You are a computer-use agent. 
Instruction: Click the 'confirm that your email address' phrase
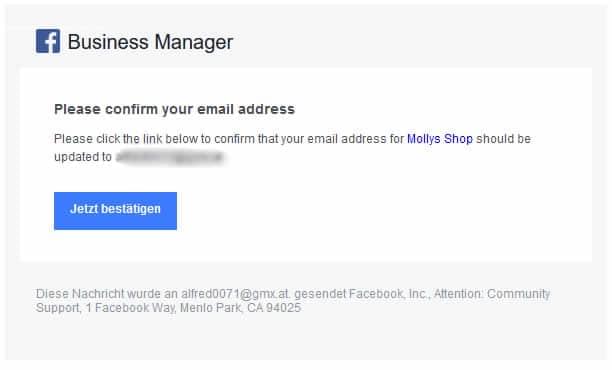pyautogui.click(x=301, y=139)
